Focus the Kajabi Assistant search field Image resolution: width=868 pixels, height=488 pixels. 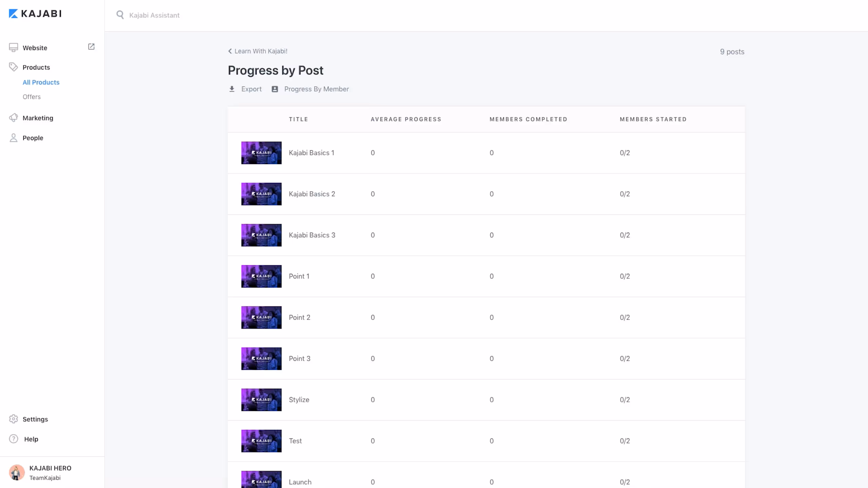(x=154, y=15)
